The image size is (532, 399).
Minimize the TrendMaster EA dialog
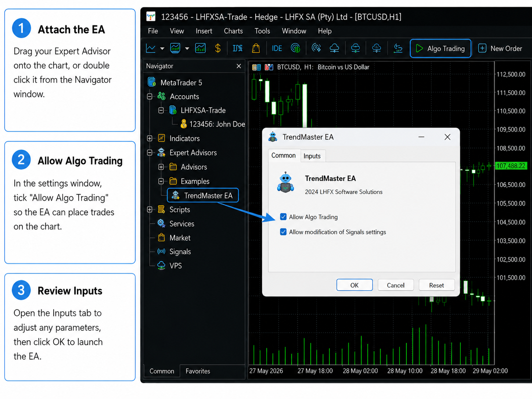(421, 137)
